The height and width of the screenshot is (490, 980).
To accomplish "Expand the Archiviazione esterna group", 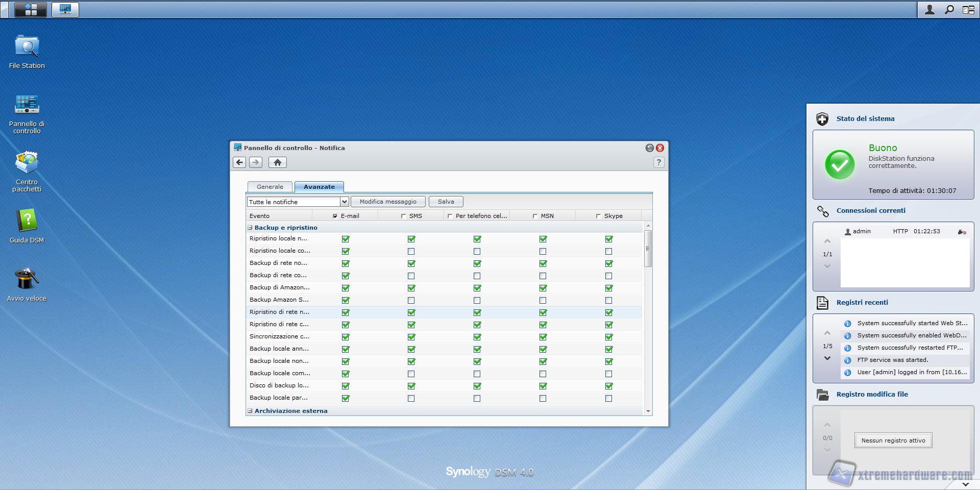I will pyautogui.click(x=250, y=411).
